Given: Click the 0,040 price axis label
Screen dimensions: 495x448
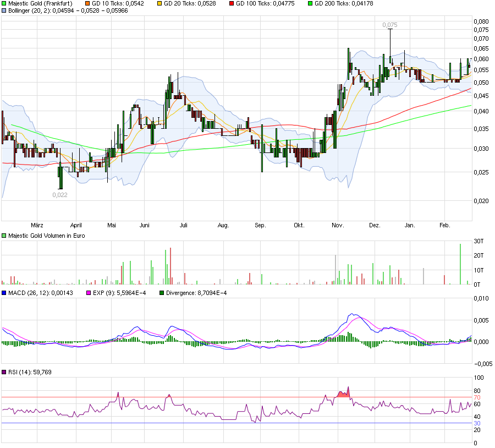Looking at the screenshot, I should [x=481, y=111].
